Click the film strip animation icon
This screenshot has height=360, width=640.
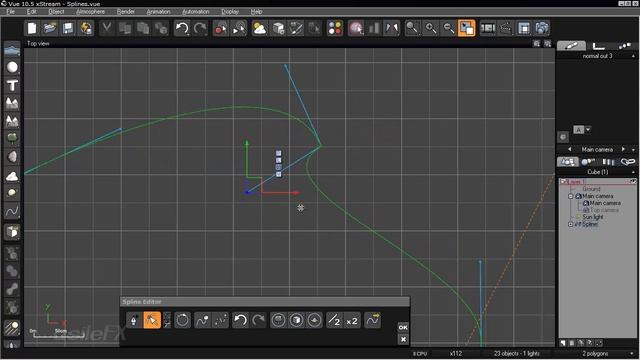click(488, 28)
